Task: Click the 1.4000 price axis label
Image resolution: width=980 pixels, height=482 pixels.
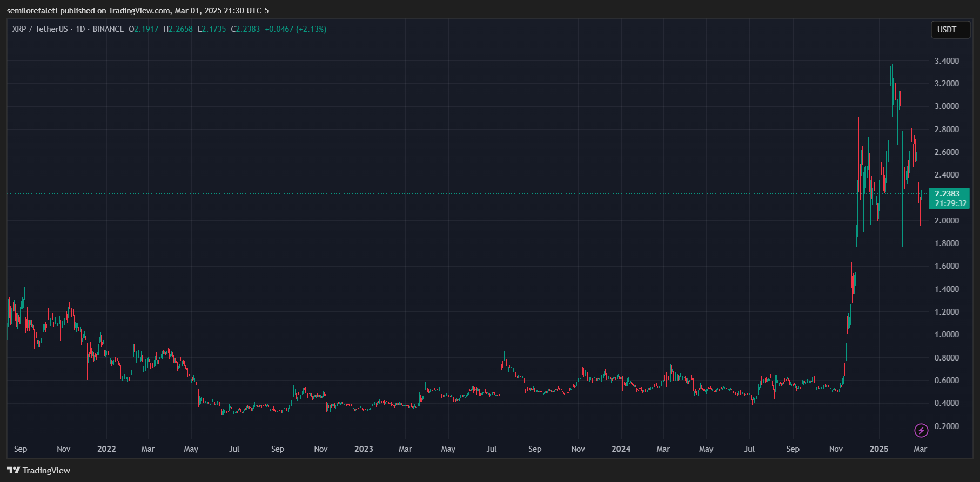Action: [947, 289]
